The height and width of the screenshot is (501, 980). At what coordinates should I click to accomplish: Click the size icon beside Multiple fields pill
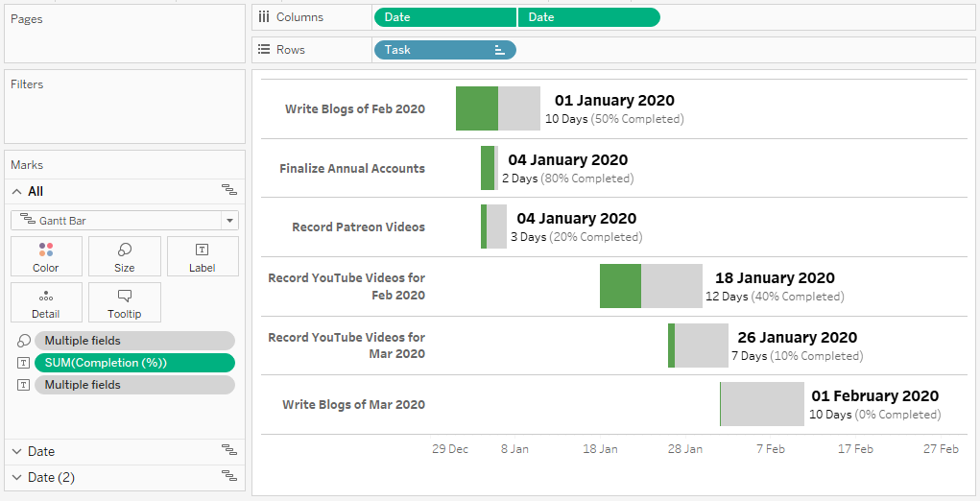coord(23,341)
